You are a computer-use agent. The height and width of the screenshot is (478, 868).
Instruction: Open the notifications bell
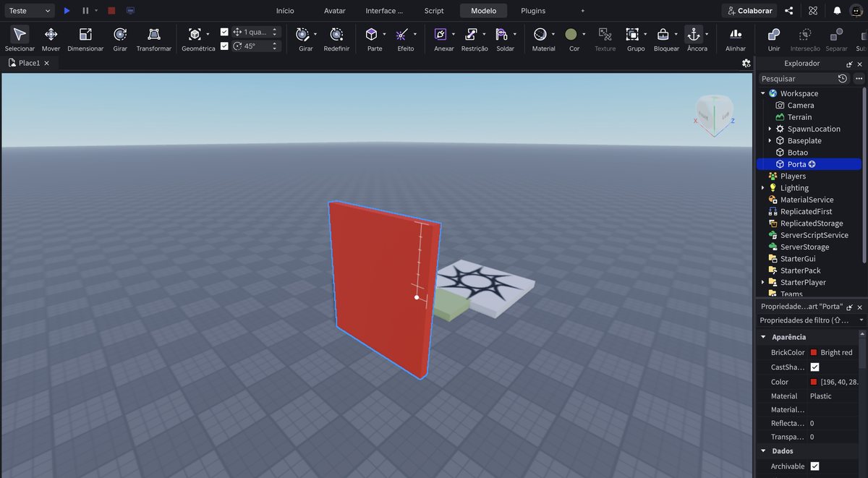coord(837,11)
